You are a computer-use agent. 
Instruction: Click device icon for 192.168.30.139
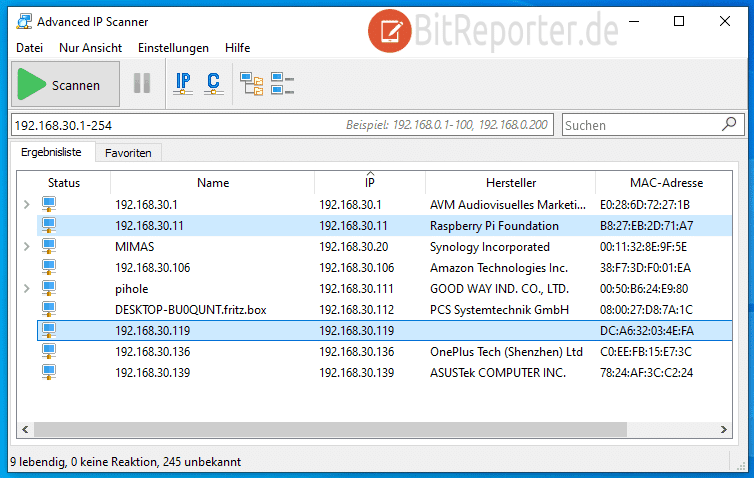[x=49, y=373]
